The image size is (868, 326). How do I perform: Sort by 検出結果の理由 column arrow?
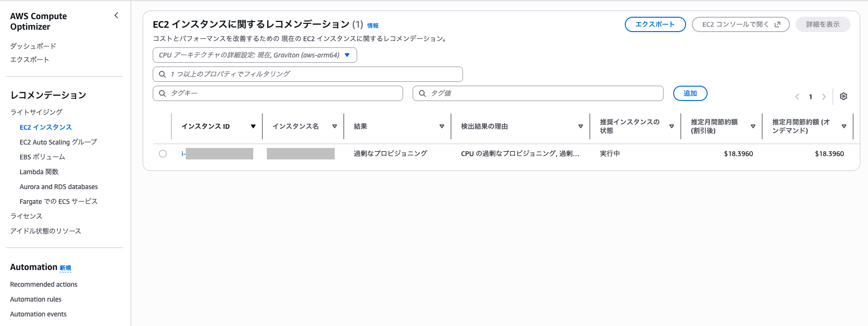[581, 126]
